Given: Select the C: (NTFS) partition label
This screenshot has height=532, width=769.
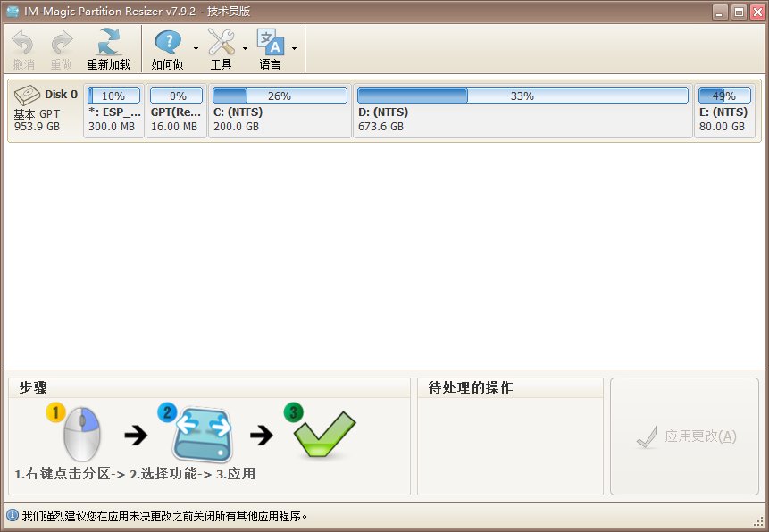Looking at the screenshot, I should point(238,112).
